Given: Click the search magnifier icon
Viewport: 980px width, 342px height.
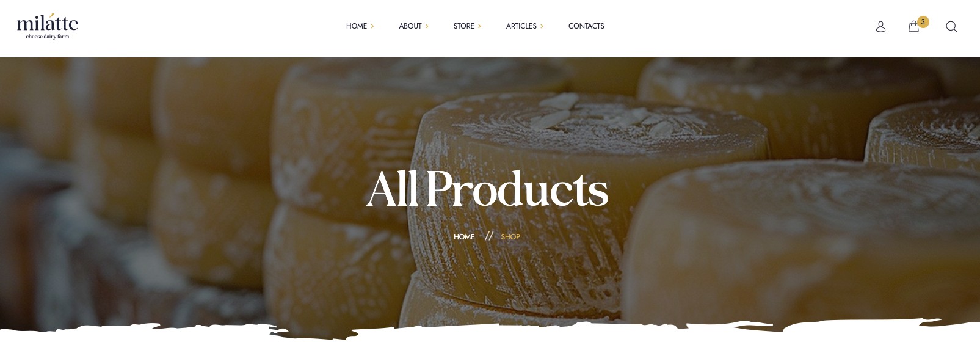Looking at the screenshot, I should [x=951, y=27].
